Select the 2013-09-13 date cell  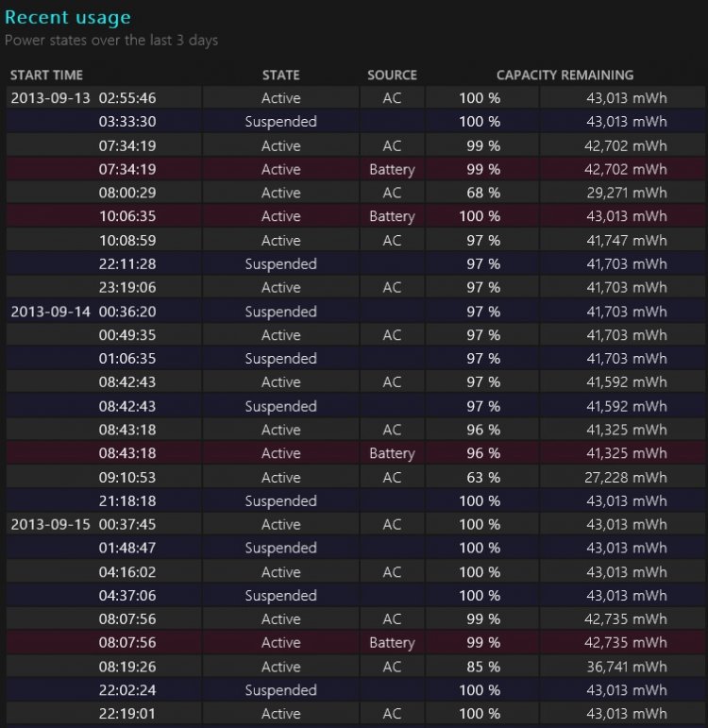click(x=49, y=98)
